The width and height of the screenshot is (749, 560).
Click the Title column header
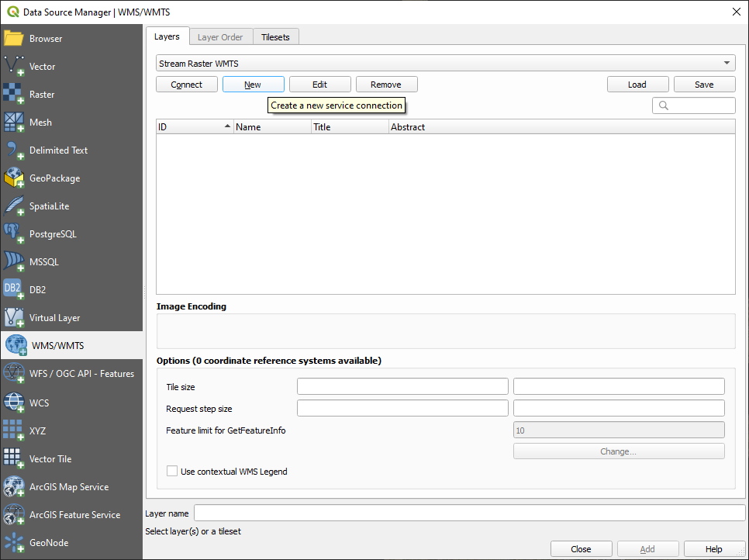point(350,126)
